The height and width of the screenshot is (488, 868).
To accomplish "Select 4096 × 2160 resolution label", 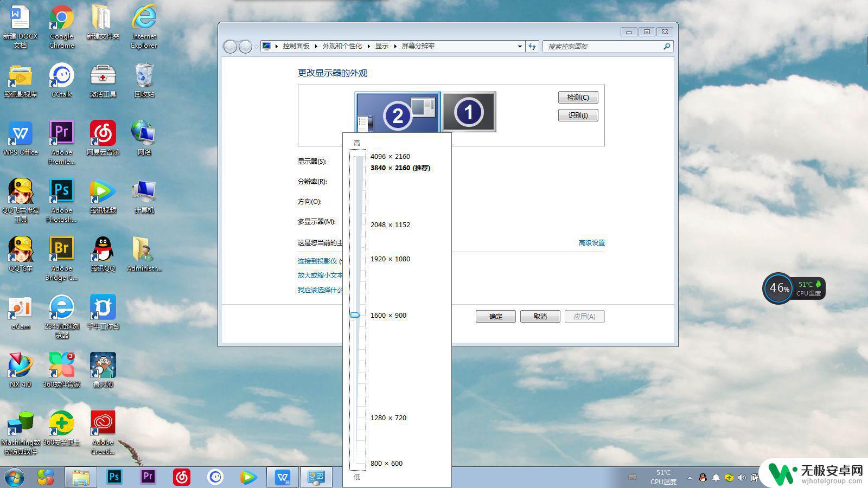I will pos(390,157).
